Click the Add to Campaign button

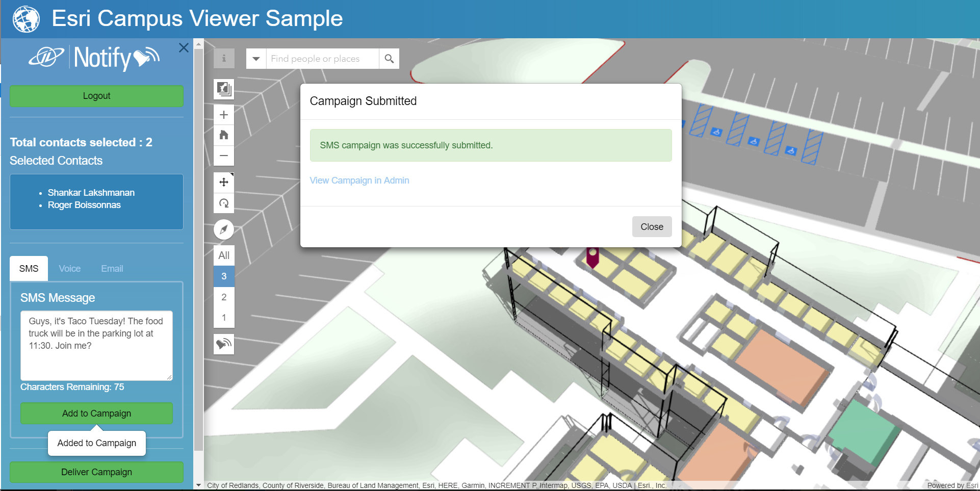click(x=96, y=414)
